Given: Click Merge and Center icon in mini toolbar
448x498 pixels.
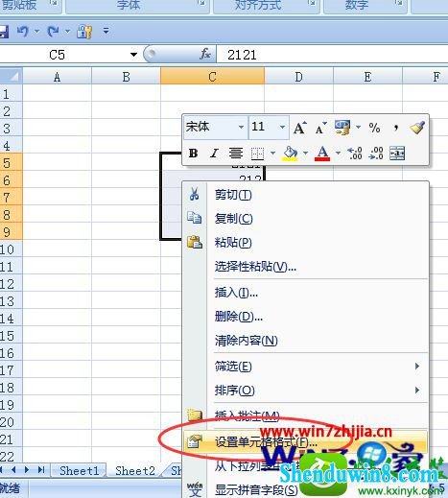Looking at the screenshot, I should pos(397,154).
